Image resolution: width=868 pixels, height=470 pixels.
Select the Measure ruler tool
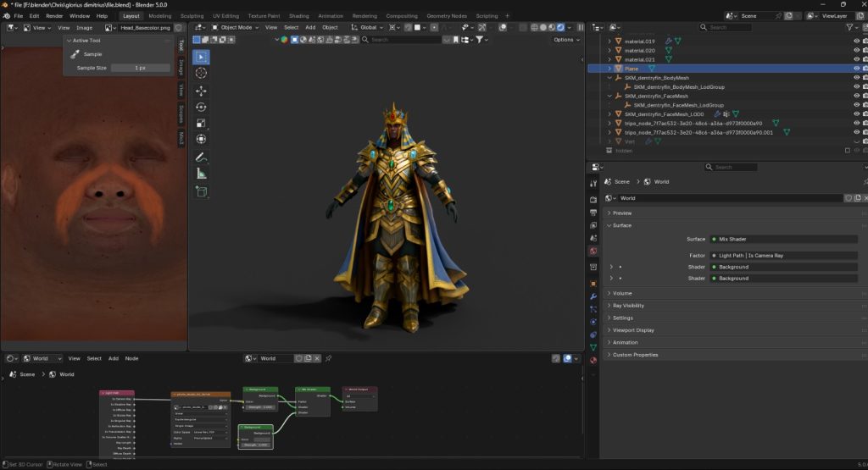tap(201, 174)
